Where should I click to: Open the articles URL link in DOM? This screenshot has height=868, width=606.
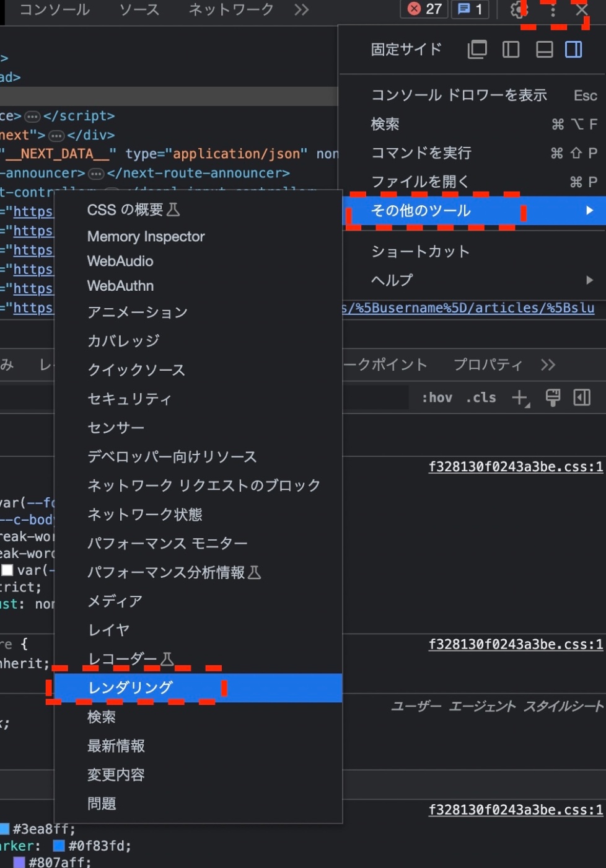469,308
